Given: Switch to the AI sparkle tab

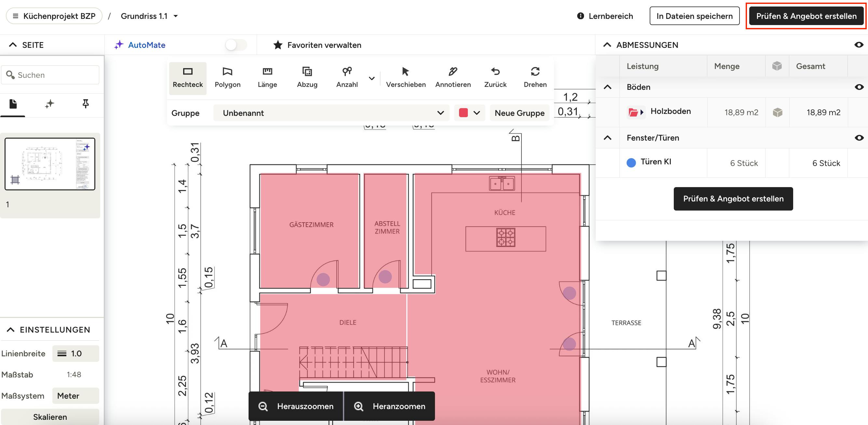Looking at the screenshot, I should pyautogui.click(x=49, y=103).
